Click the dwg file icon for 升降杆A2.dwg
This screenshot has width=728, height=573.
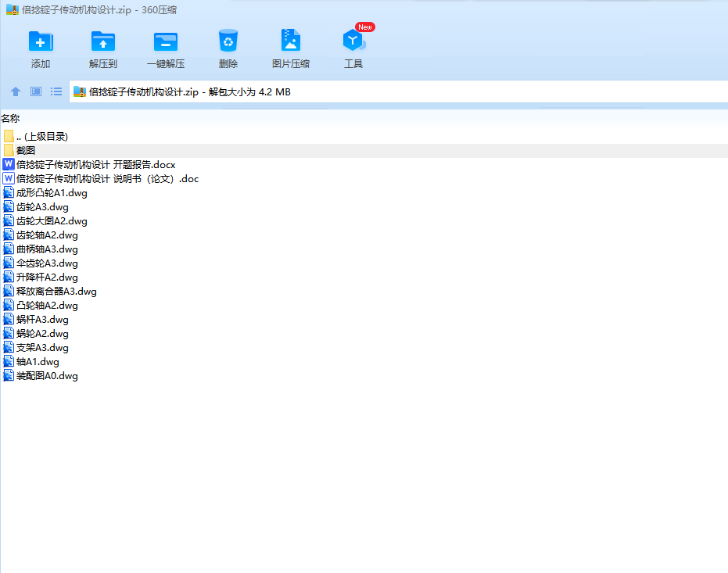pyautogui.click(x=9, y=277)
